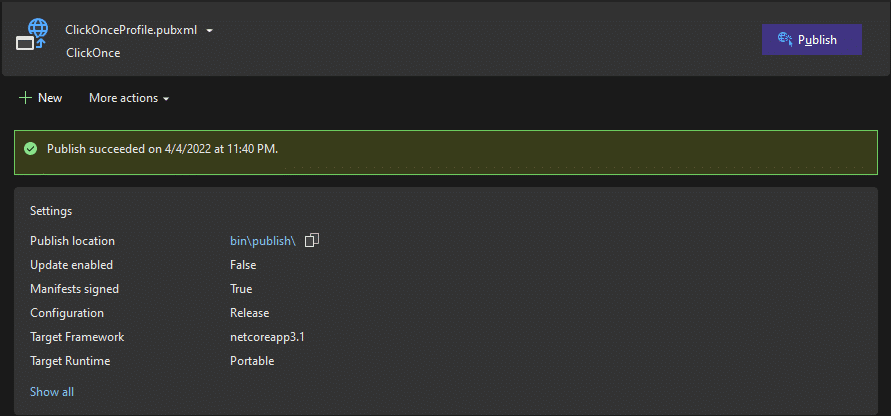The height and width of the screenshot is (416, 891).
Task: Click the netcoreapp3.1 target framework value
Action: tap(267, 337)
